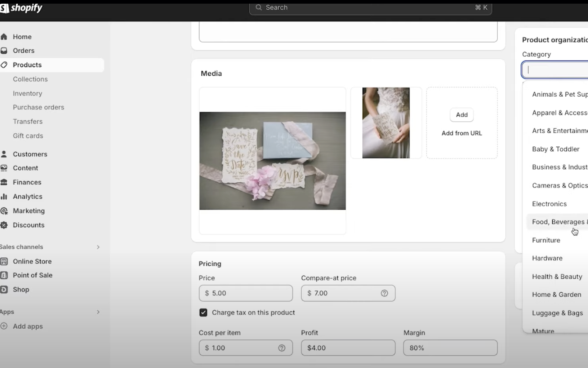This screenshot has height=368, width=588.
Task: Click the Cost per item help tooltip
Action: pyautogui.click(x=282, y=348)
